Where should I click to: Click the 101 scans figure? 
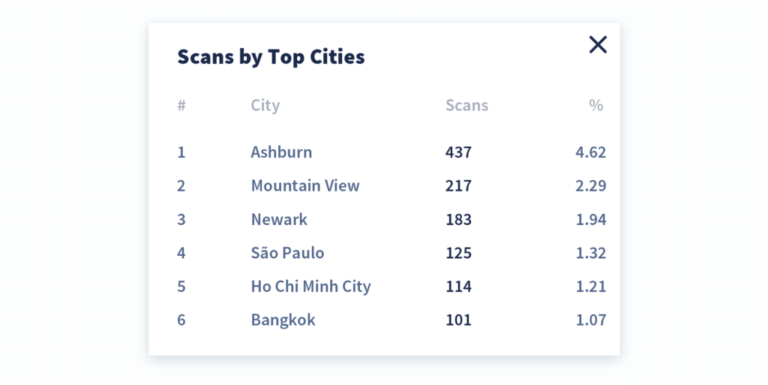click(458, 320)
